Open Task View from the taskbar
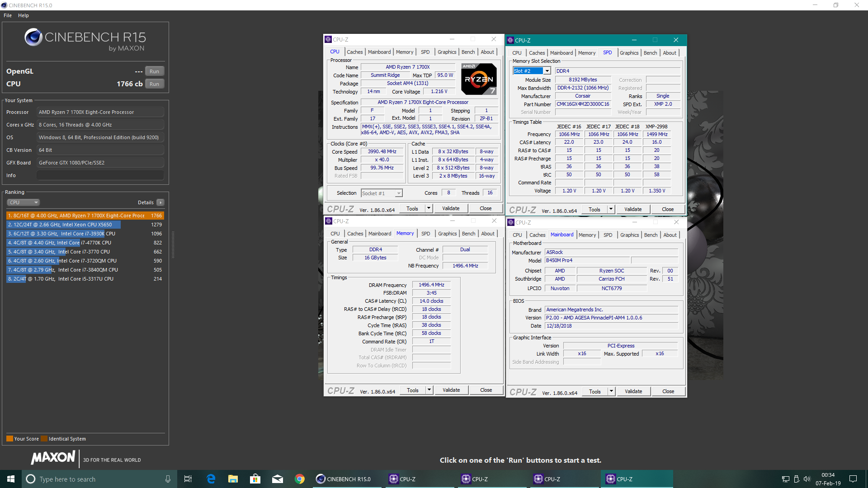This screenshot has height=488, width=868. pos(188,479)
